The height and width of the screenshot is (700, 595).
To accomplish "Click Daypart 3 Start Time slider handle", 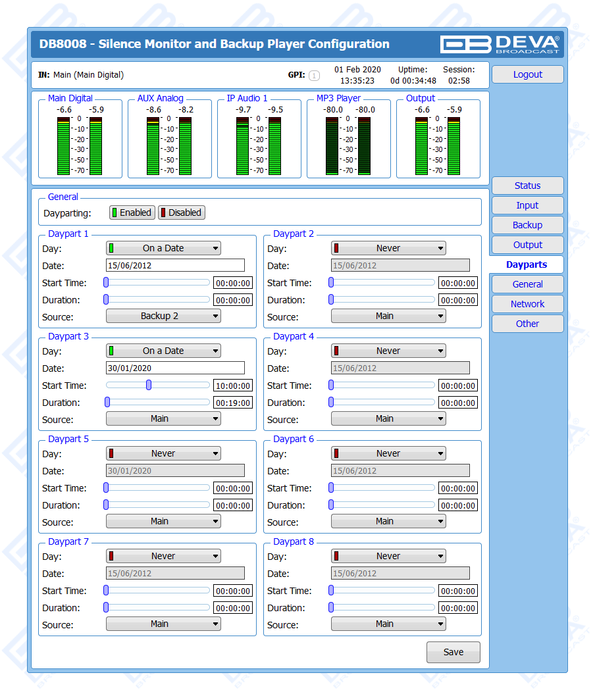I will 149,385.
